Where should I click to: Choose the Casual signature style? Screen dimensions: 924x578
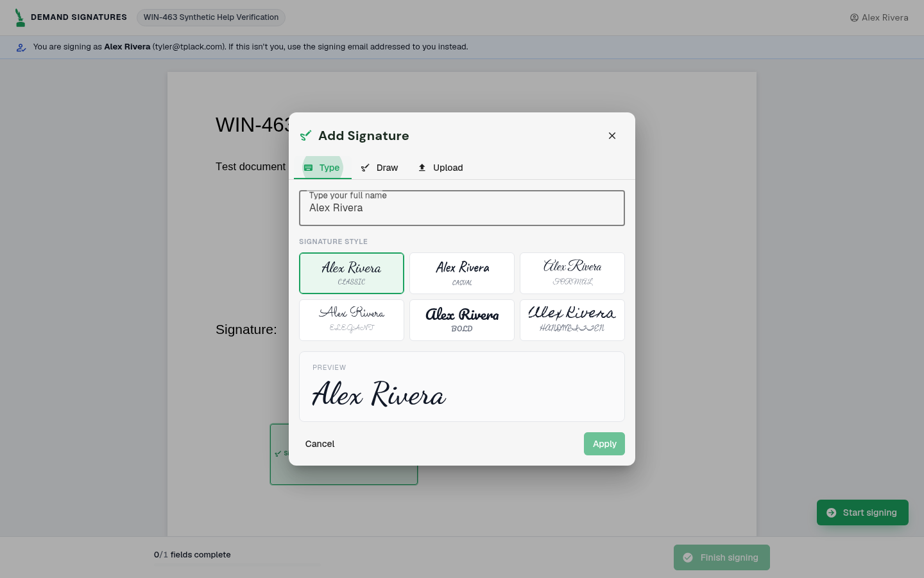tap(462, 274)
